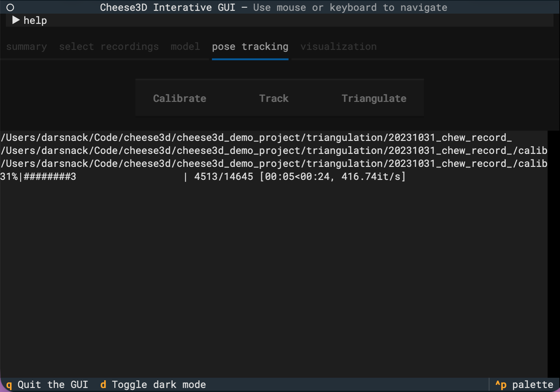Click the help collapsible label text

(35, 20)
